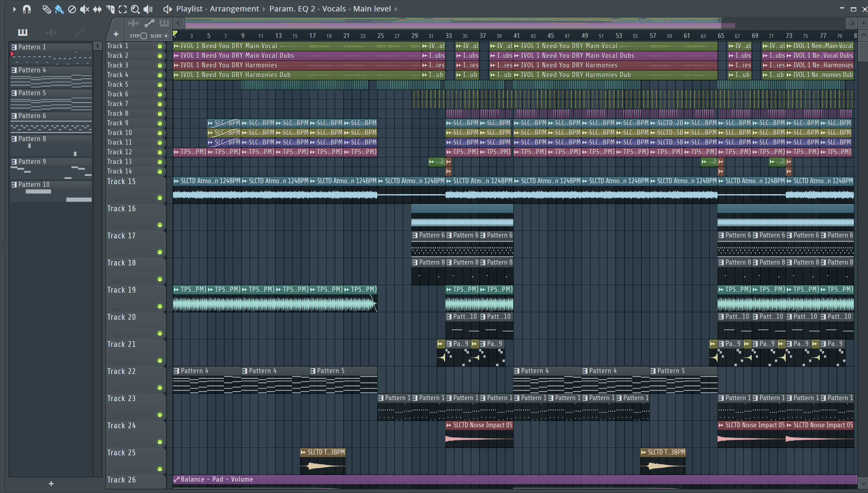This screenshot has width=868, height=493.
Task: Mute Track 22 with green light
Action: pyautogui.click(x=160, y=387)
